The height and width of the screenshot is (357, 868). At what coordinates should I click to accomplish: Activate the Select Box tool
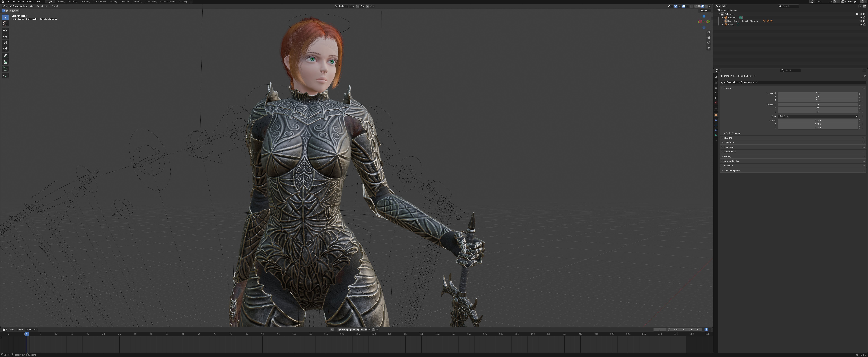[x=5, y=17]
